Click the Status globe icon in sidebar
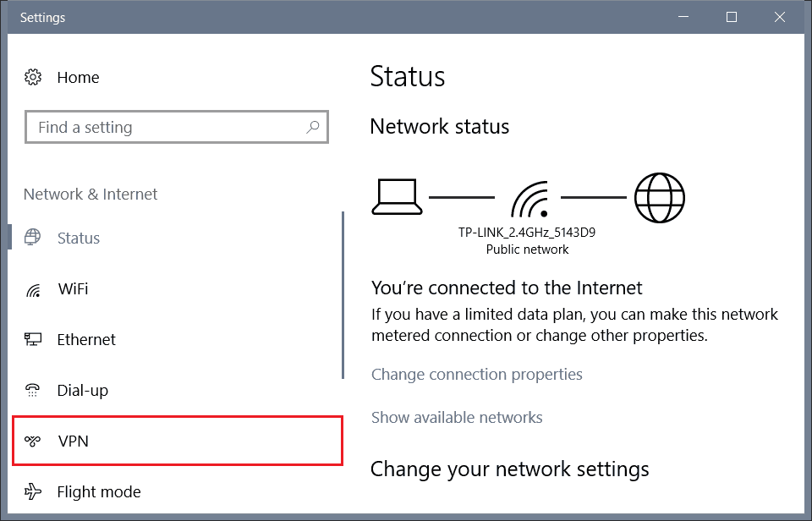 33,238
